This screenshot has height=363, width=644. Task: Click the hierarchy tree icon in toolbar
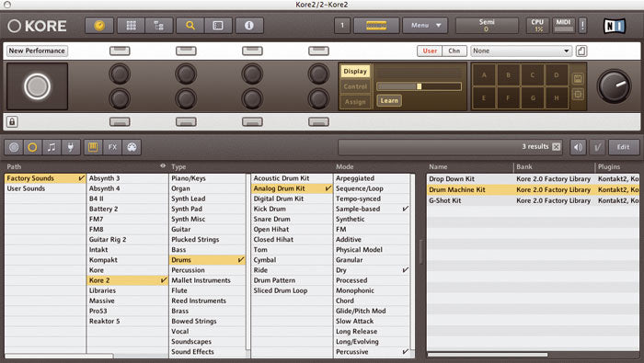[158, 26]
